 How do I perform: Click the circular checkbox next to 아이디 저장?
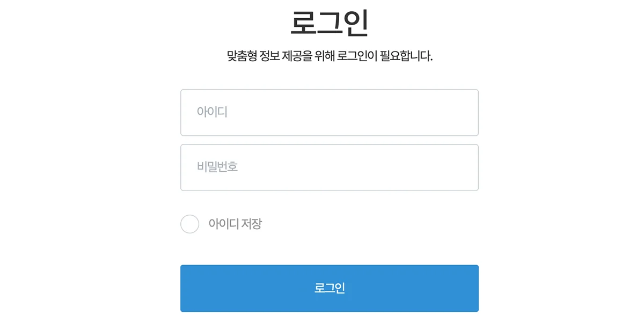[189, 224]
